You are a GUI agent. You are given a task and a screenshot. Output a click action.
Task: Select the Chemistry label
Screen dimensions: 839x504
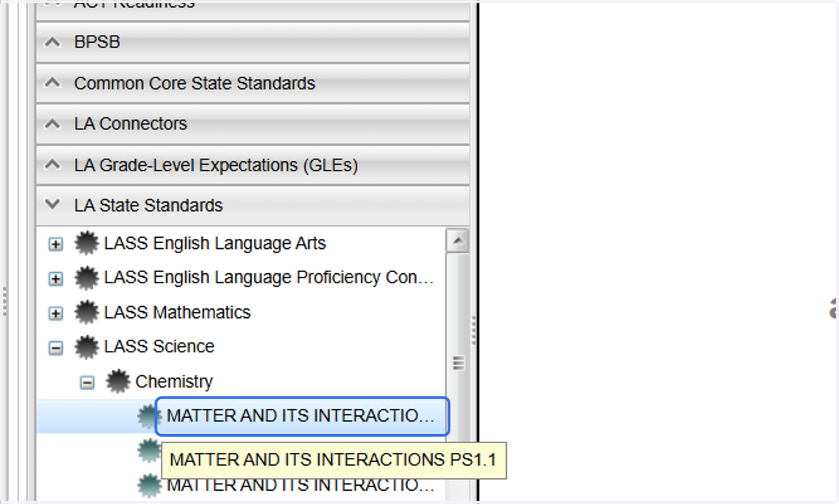pyautogui.click(x=174, y=382)
